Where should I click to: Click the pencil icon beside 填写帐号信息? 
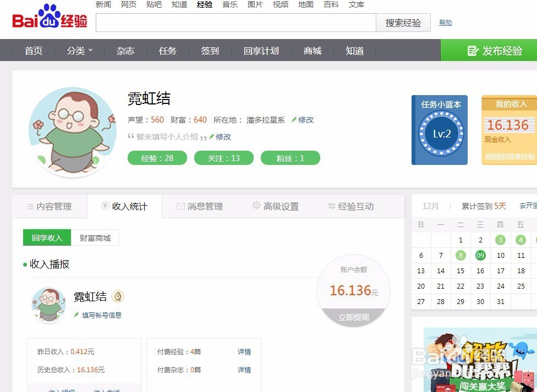coord(76,315)
